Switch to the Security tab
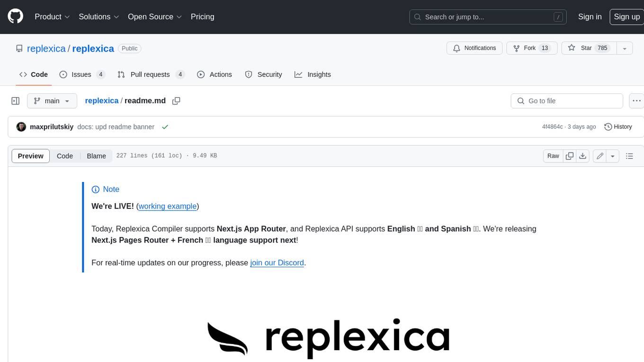Screen dimensions: 644x362 coord(263,74)
